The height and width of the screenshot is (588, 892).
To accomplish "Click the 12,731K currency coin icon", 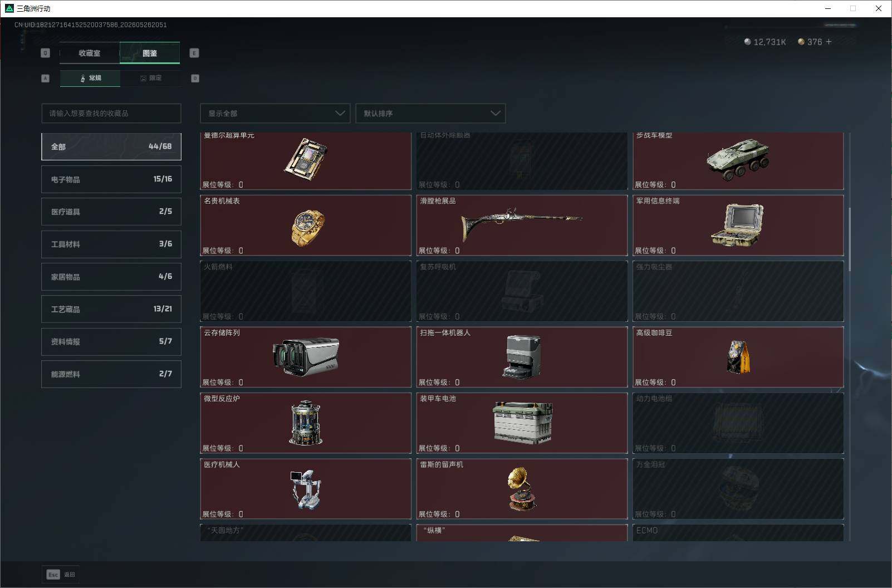I will (x=747, y=42).
